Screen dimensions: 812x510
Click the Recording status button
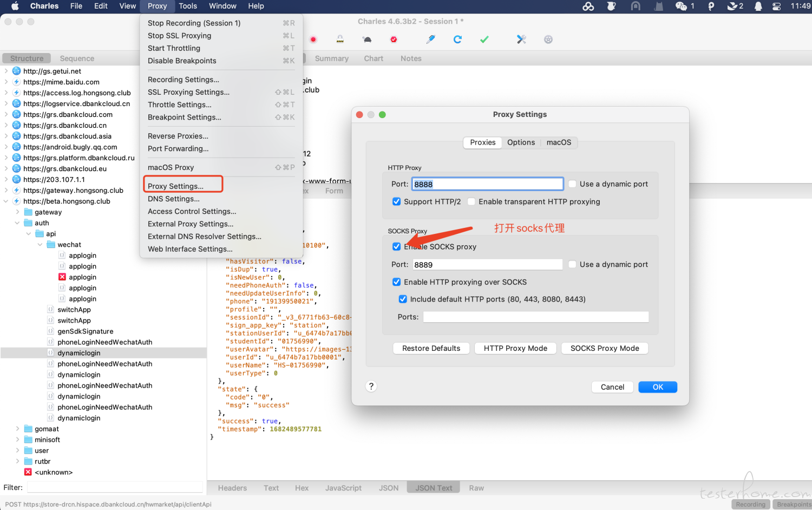coord(750,504)
